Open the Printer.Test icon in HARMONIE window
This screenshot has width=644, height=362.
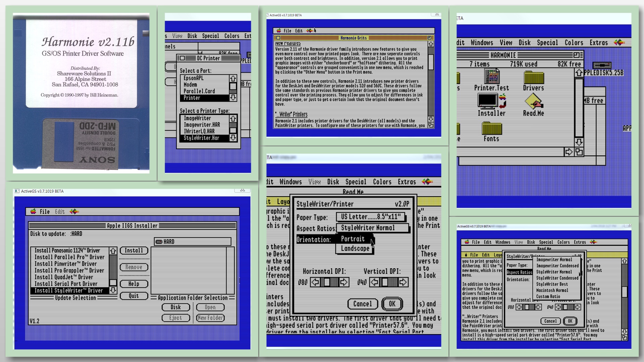[x=491, y=80]
